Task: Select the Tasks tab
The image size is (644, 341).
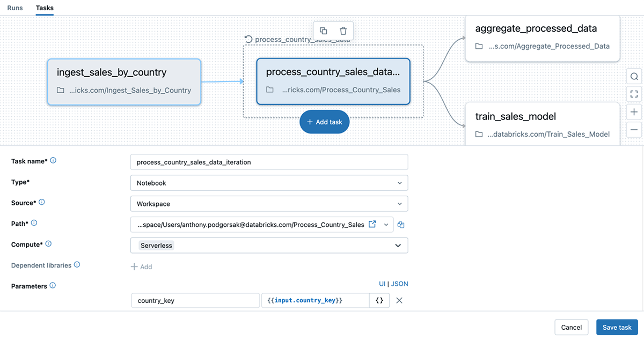Action: coord(45,8)
